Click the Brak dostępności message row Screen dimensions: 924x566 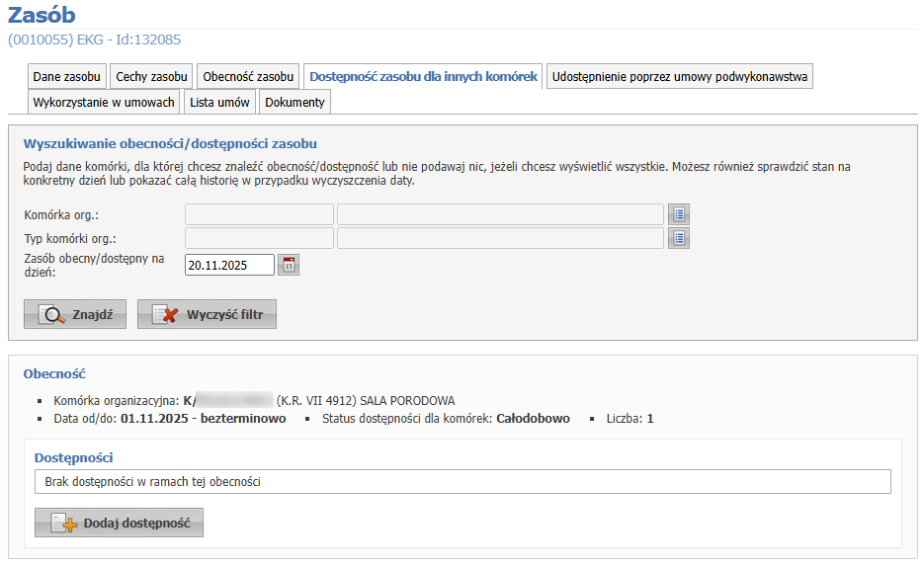pos(462,482)
